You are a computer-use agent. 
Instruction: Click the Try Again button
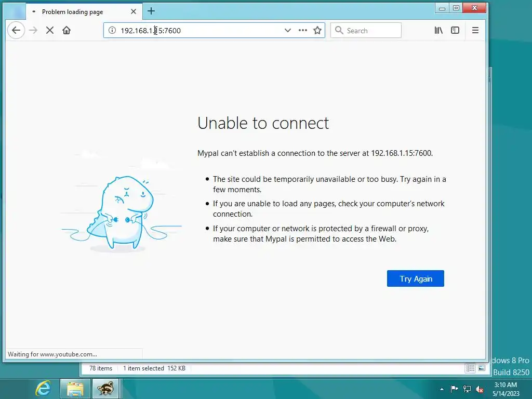point(415,278)
